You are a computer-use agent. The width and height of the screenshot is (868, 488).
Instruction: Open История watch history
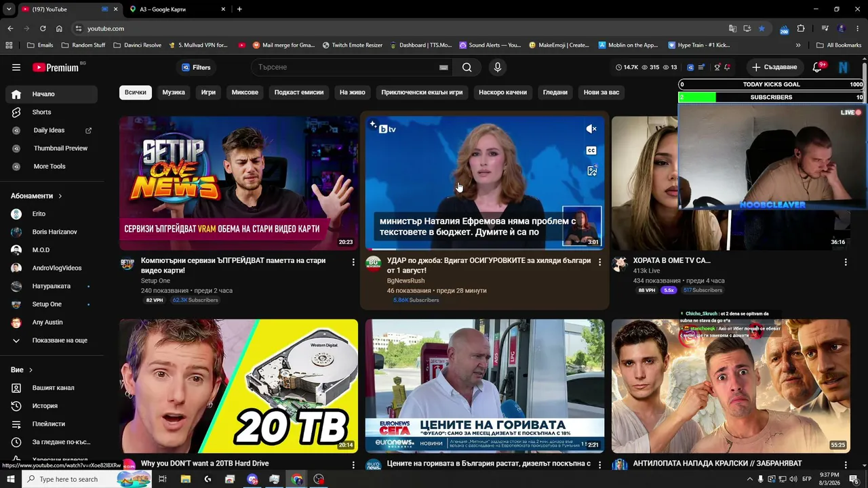coord(52,406)
